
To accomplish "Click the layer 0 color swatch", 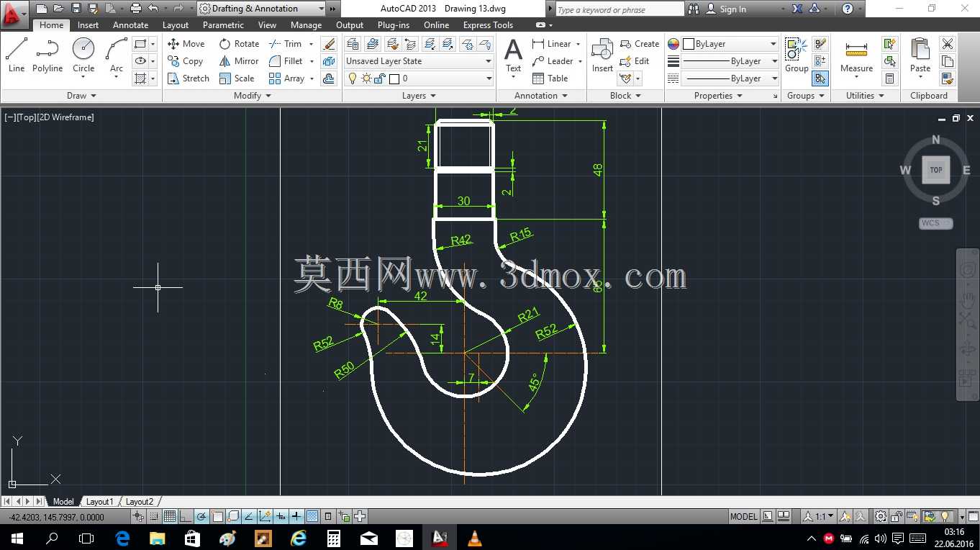I will 394,78.
